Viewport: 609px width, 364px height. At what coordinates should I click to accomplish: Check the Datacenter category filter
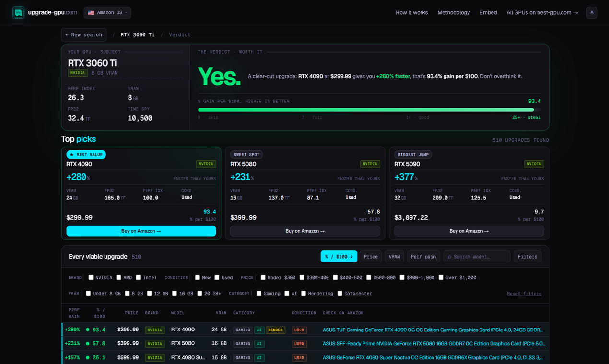(340, 293)
